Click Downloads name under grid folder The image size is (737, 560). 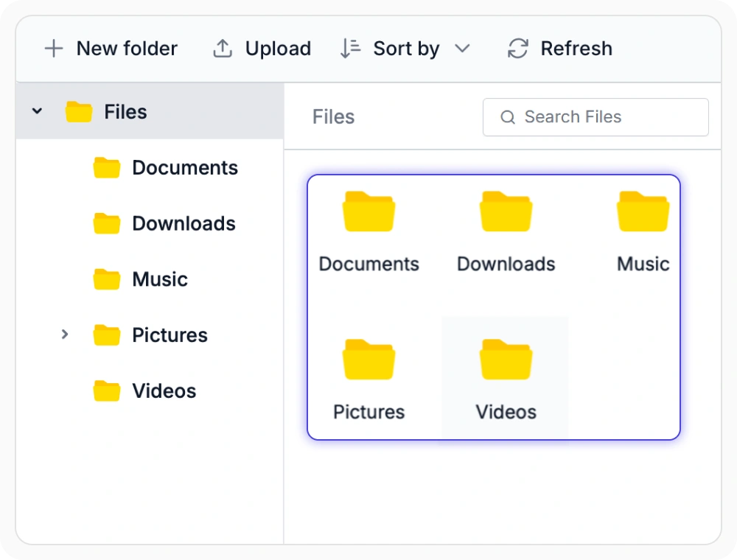tap(506, 264)
